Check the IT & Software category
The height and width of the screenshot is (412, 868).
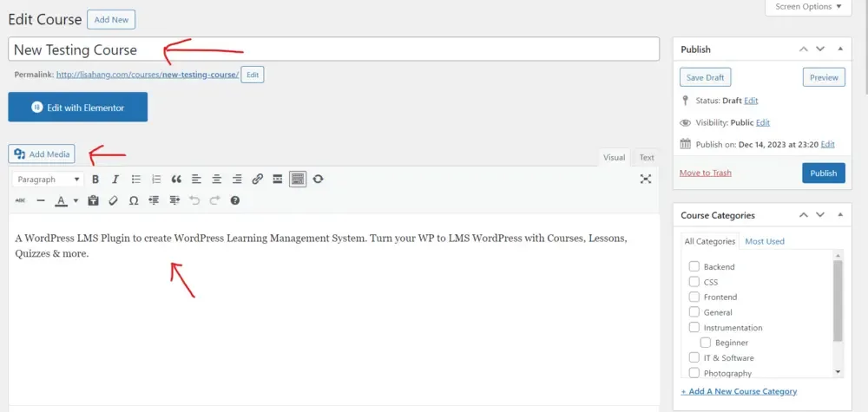tap(694, 357)
